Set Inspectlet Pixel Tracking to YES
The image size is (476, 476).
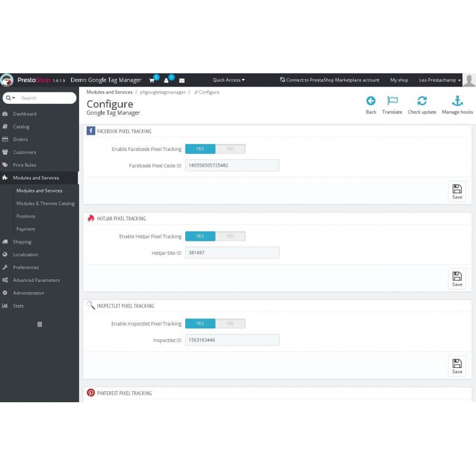200,324
